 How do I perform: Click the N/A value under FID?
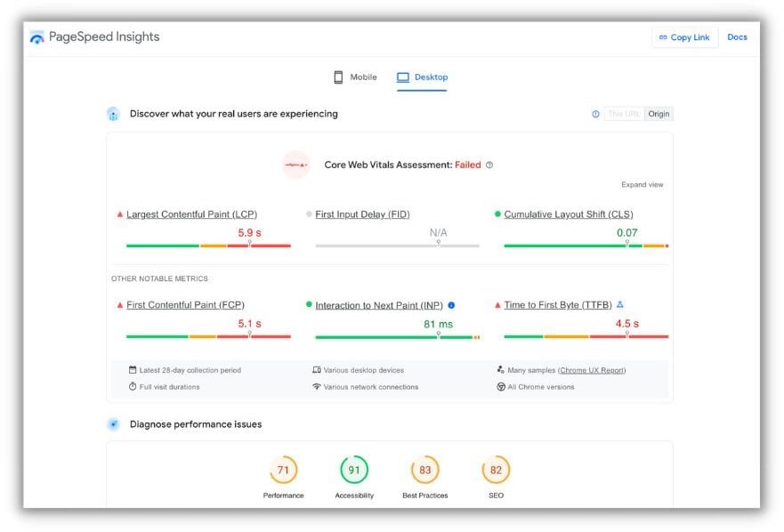pyautogui.click(x=438, y=233)
